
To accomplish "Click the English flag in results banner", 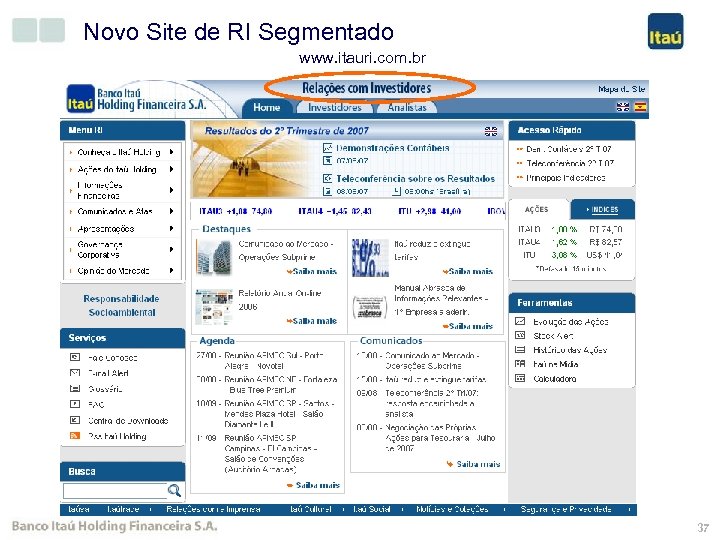I will click(x=491, y=131).
